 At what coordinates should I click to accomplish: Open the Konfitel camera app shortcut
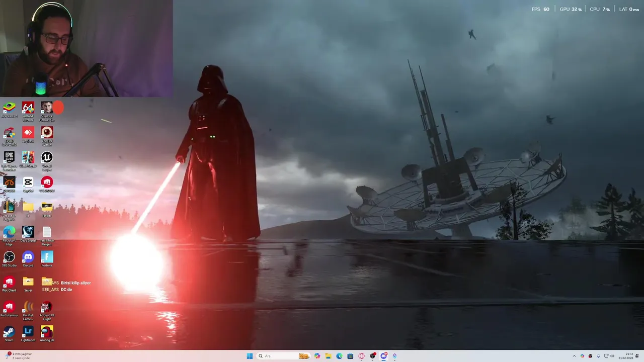(28, 310)
